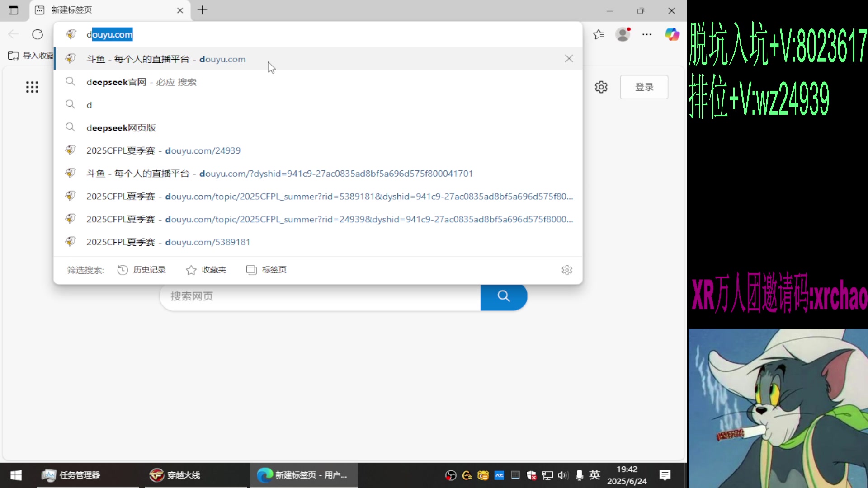The image size is (868, 488).
Task: Open douyu.com/?dyshid history suggestion
Action: [318, 174]
